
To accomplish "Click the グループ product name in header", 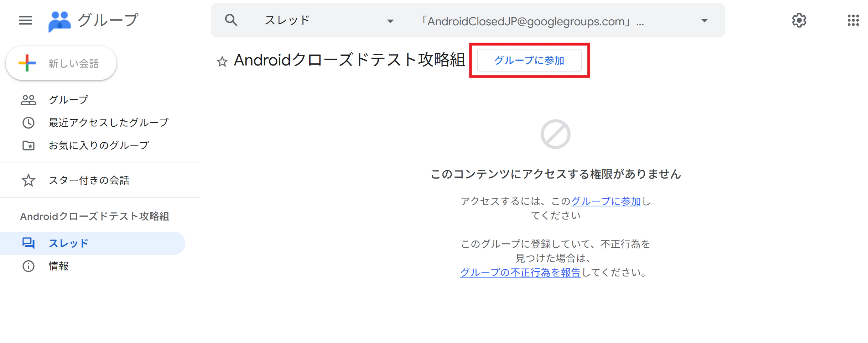I will click(x=108, y=20).
